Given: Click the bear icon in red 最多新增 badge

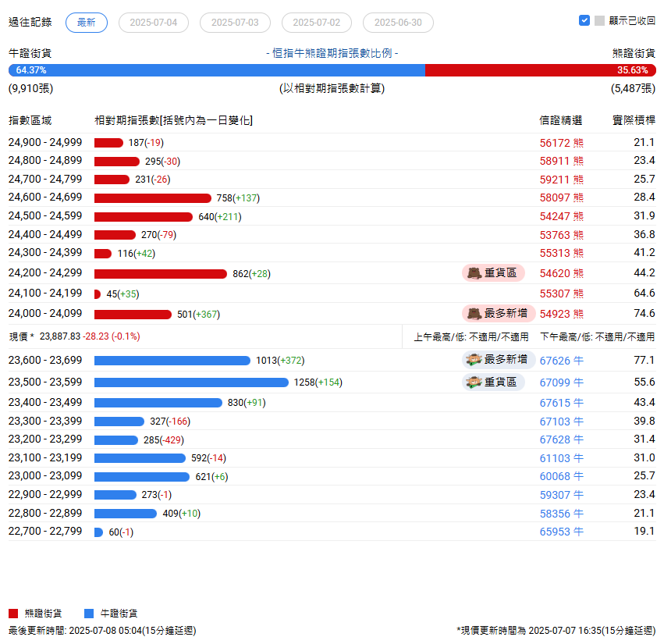Looking at the screenshot, I should click(474, 314).
